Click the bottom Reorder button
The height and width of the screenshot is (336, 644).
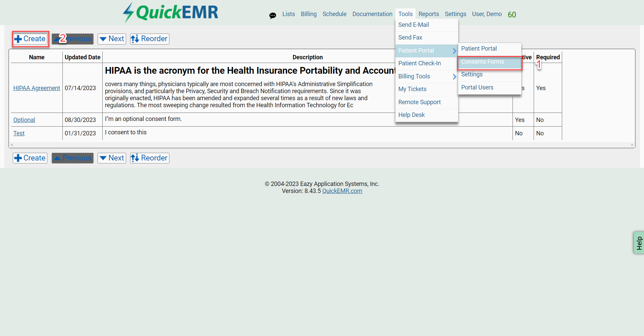(x=150, y=158)
